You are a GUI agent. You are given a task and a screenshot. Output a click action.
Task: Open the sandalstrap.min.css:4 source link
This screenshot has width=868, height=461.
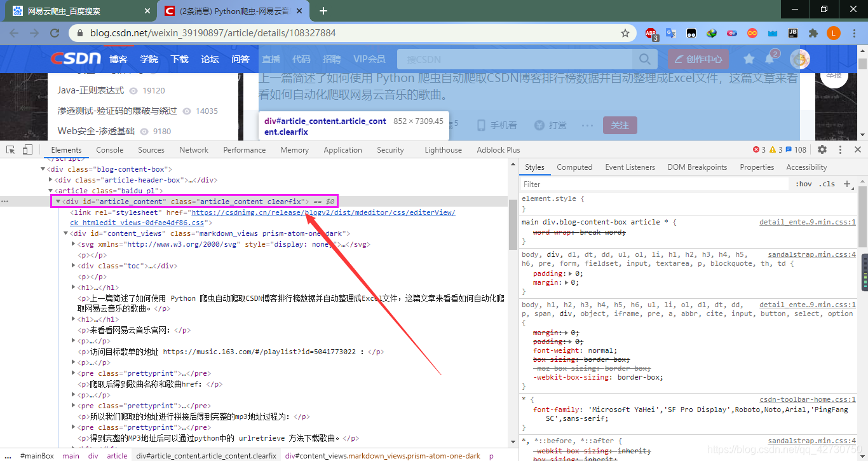[x=811, y=254]
